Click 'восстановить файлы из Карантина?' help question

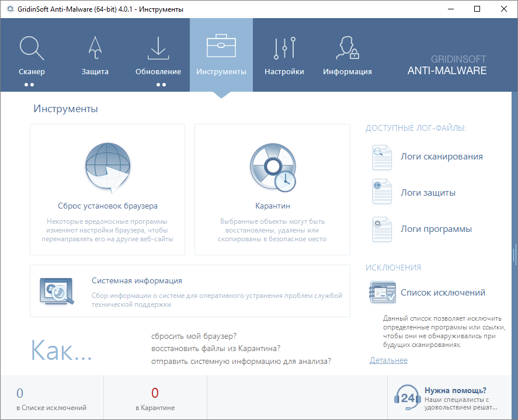pos(215,349)
